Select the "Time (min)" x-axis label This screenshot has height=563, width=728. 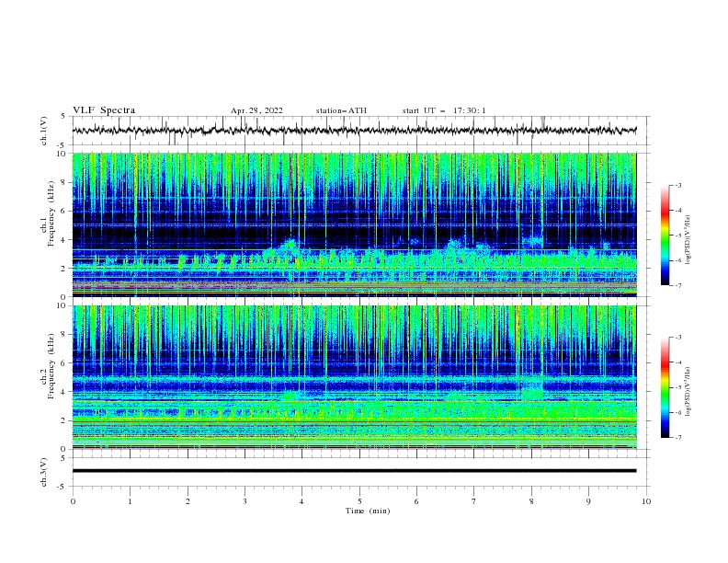(368, 511)
